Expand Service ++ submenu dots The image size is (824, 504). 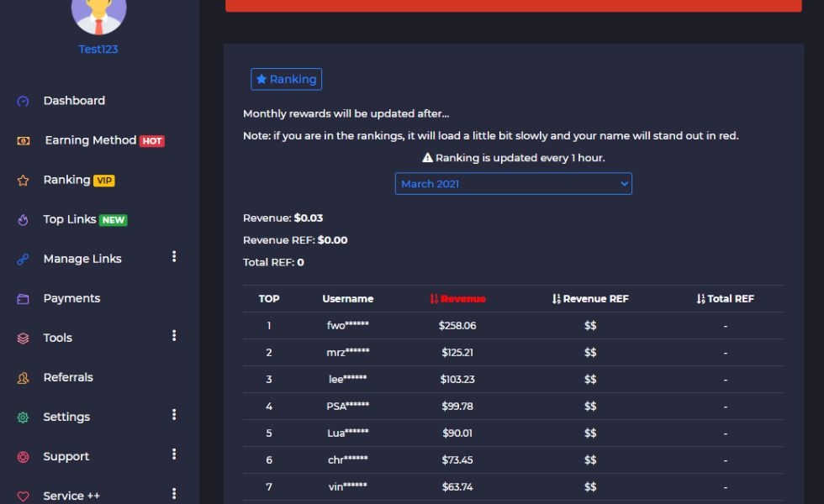tap(174, 494)
